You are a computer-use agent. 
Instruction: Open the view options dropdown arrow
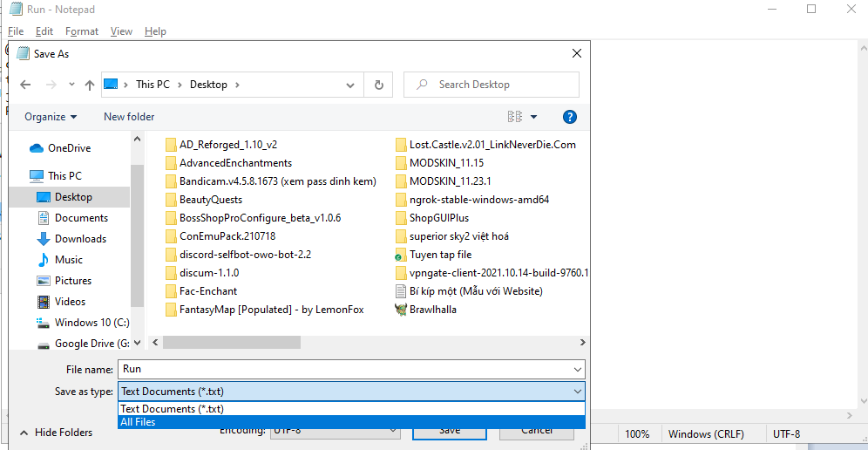[x=533, y=117]
